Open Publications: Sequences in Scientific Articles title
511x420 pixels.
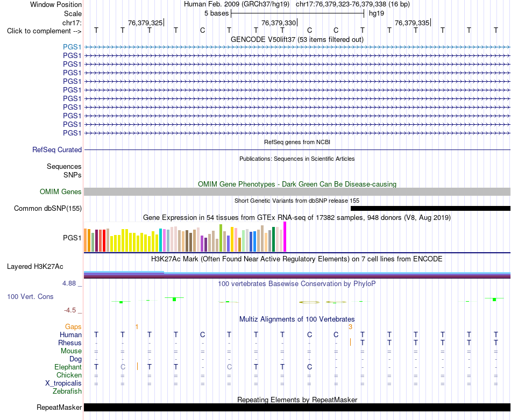[297, 159]
